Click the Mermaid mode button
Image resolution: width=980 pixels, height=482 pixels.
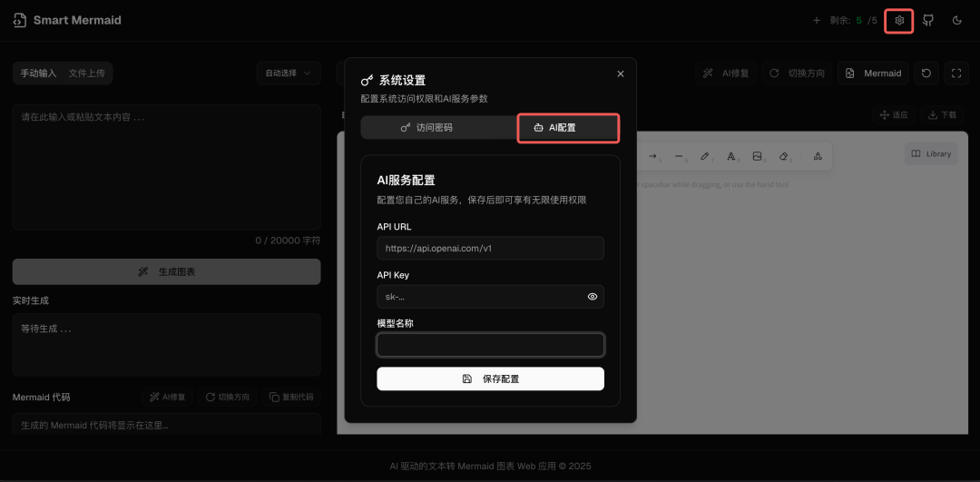874,74
